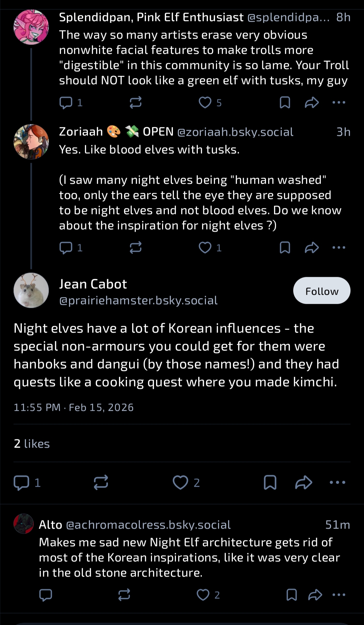
Task: Reply to Zoriaah's blood elves post
Action: pos(66,248)
